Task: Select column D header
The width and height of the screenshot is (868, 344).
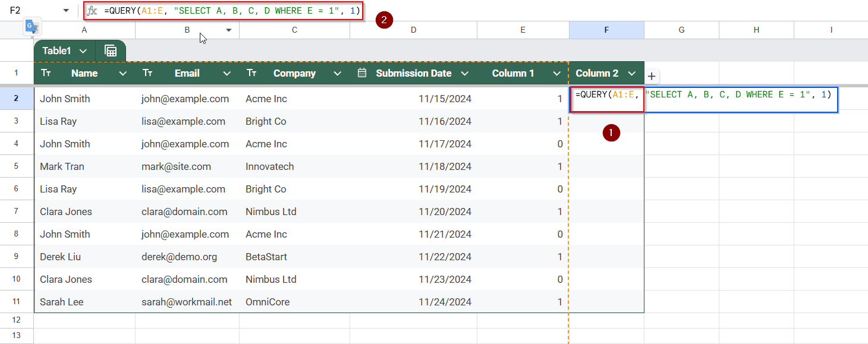Action: point(413,30)
